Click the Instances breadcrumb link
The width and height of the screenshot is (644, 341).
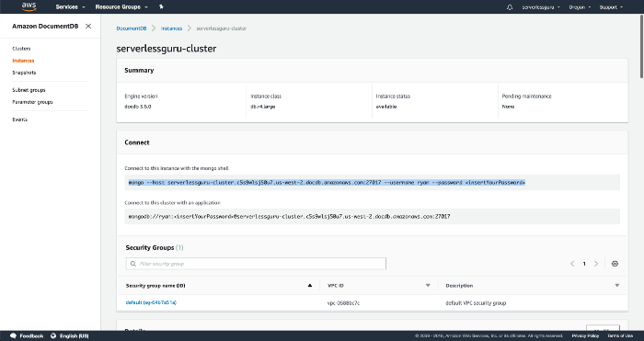tap(171, 28)
